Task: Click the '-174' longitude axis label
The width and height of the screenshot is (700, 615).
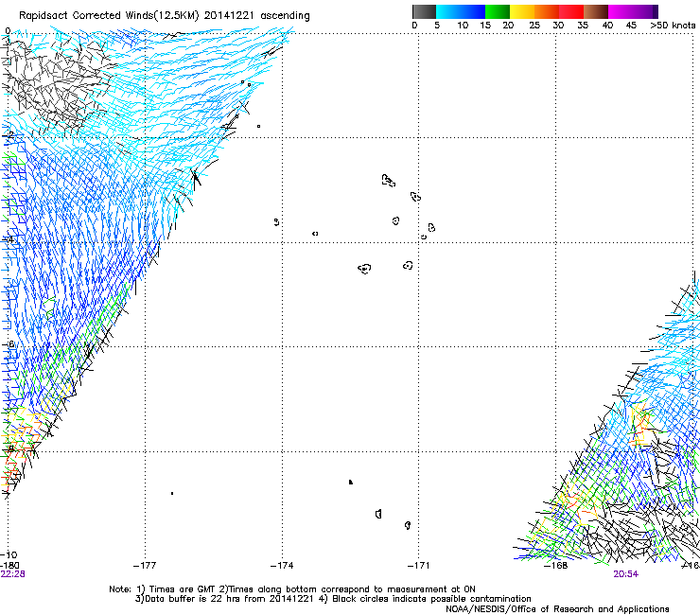Action: click(x=282, y=566)
